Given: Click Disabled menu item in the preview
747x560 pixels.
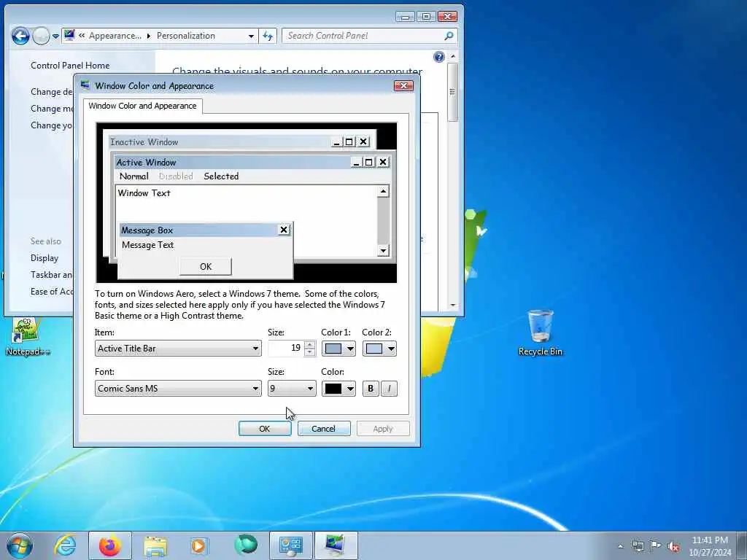Looking at the screenshot, I should coord(176,176).
